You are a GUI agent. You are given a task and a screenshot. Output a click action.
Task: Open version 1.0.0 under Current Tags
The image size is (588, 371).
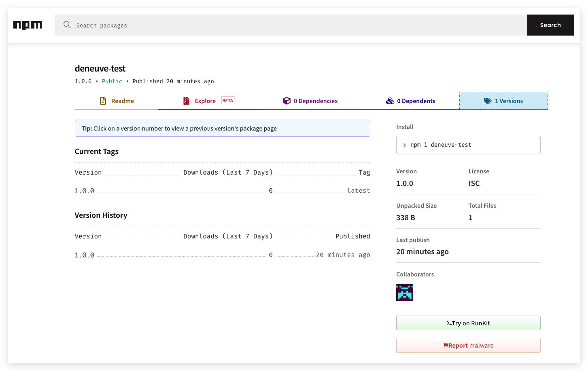click(x=85, y=191)
